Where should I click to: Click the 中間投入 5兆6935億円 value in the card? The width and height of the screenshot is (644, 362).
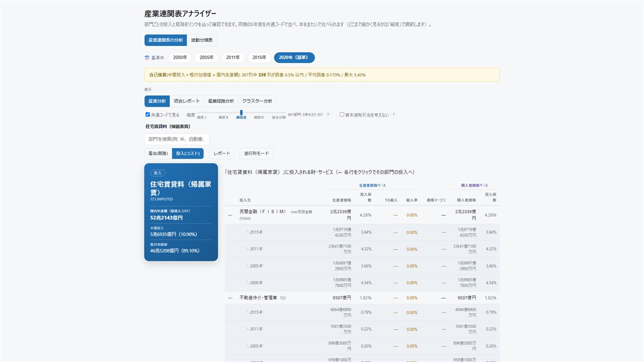174,234
